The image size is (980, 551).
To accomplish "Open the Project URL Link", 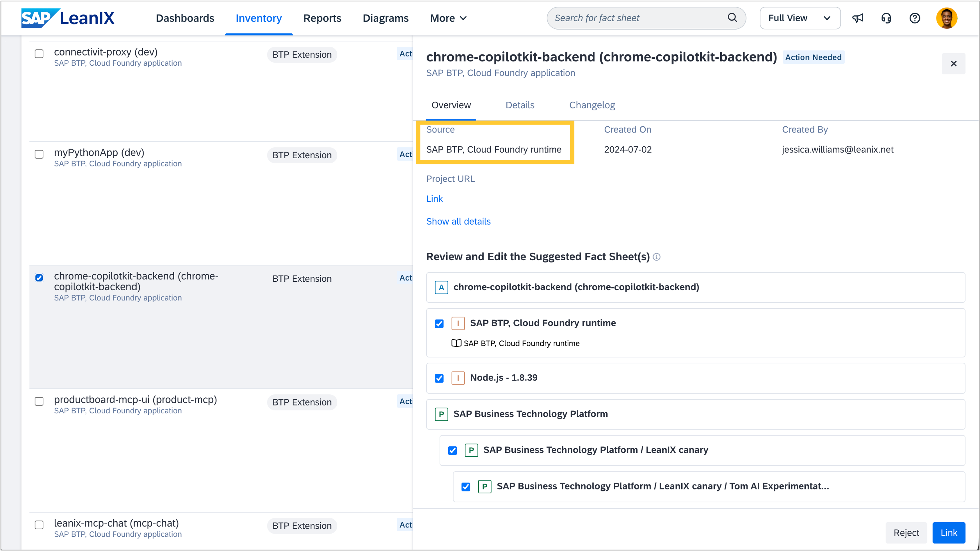I will [434, 198].
